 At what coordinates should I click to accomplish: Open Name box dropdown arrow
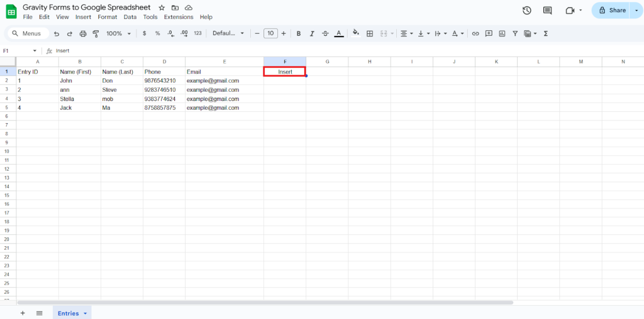point(35,51)
